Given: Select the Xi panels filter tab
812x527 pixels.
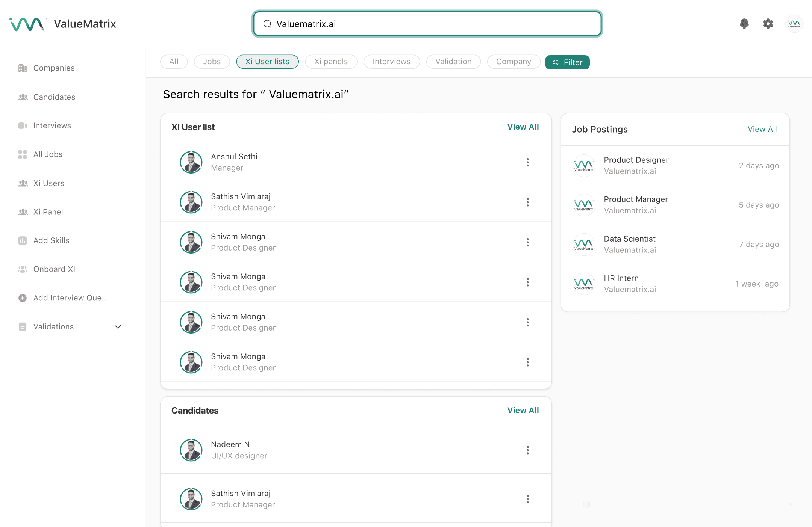Looking at the screenshot, I should tap(331, 62).
